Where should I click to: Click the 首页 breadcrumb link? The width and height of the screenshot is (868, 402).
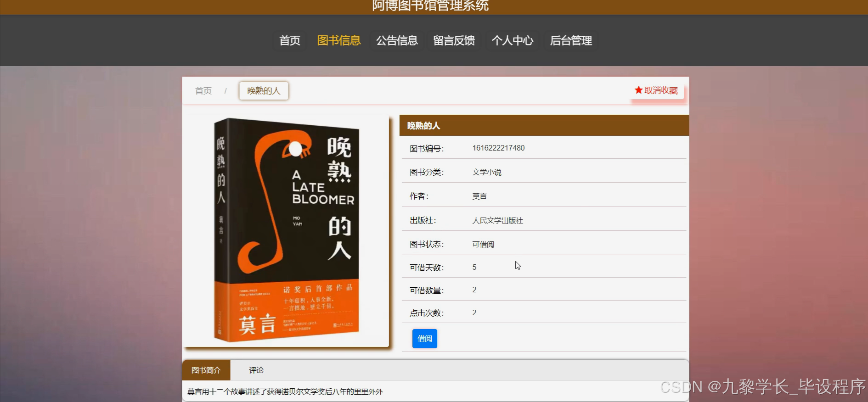tap(203, 91)
